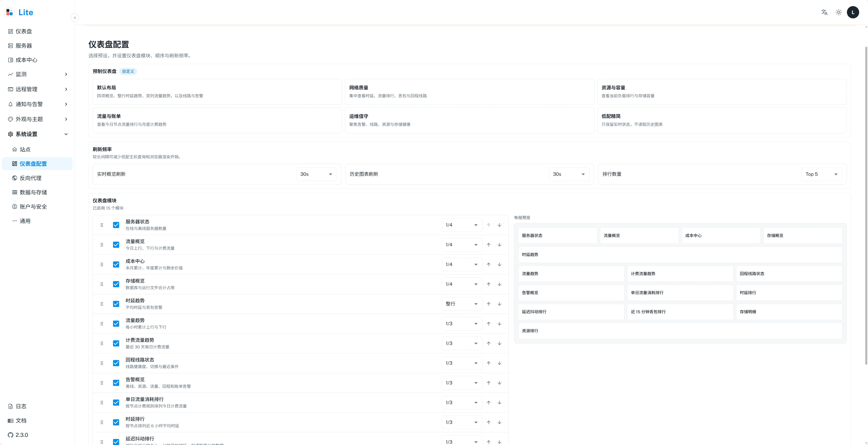Click the 资源排行 tile in layout preview

point(680,331)
